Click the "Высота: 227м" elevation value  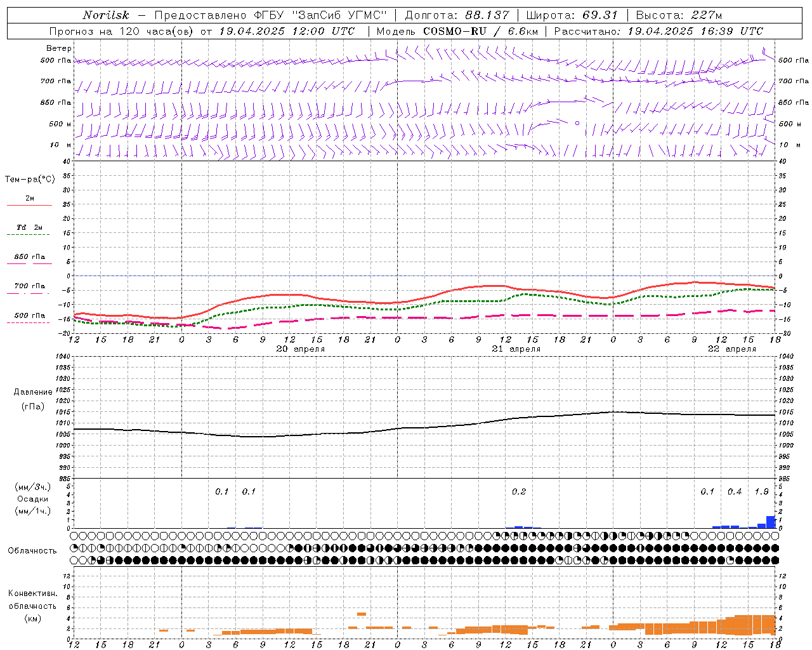pos(679,15)
